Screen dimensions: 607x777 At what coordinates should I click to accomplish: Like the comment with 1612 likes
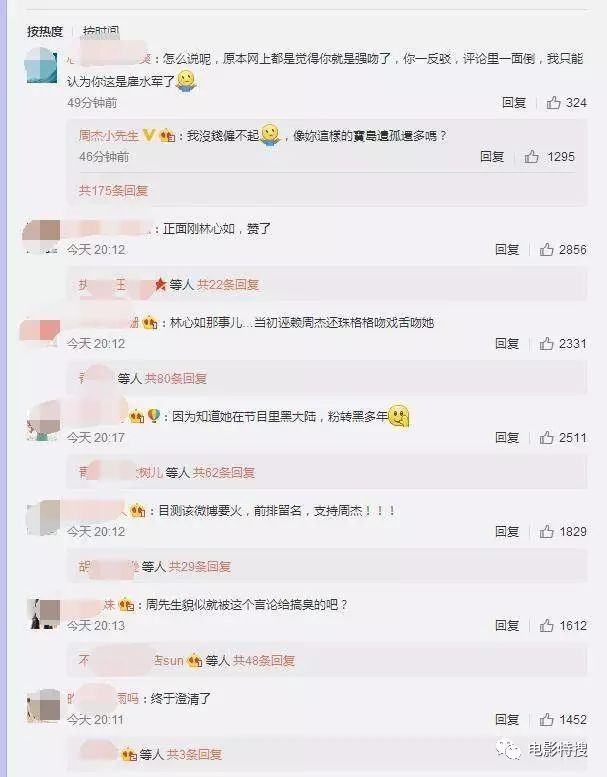point(547,625)
